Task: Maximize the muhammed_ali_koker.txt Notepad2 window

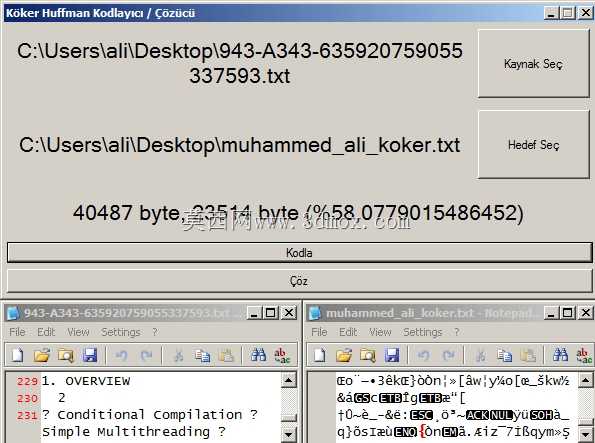Action: pos(568,313)
